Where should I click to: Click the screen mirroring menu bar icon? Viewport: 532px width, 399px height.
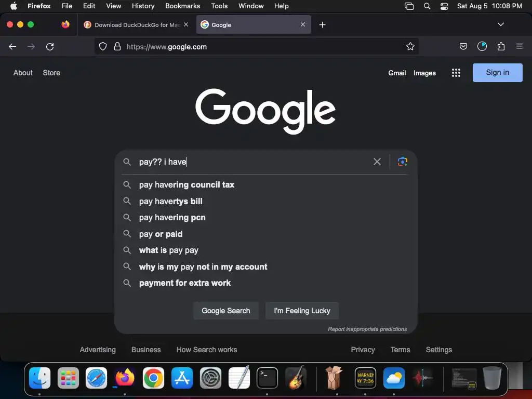(409, 6)
